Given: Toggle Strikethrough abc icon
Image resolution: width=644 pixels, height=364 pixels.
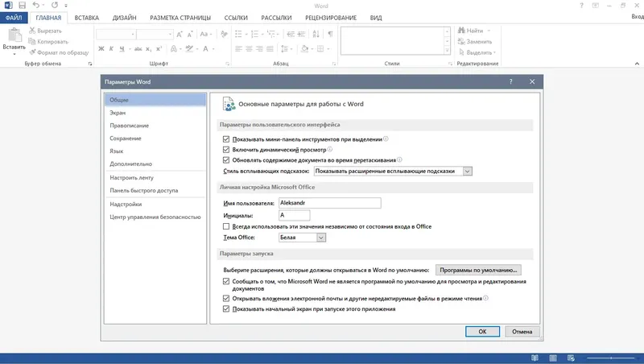Looking at the screenshot, I should (x=138, y=49).
